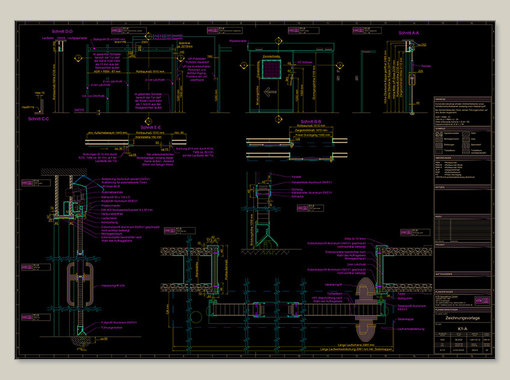The height and width of the screenshot is (380, 510).
Task: Click the 'Haltestangriff' label in bottom-left detail
Action: point(114,286)
